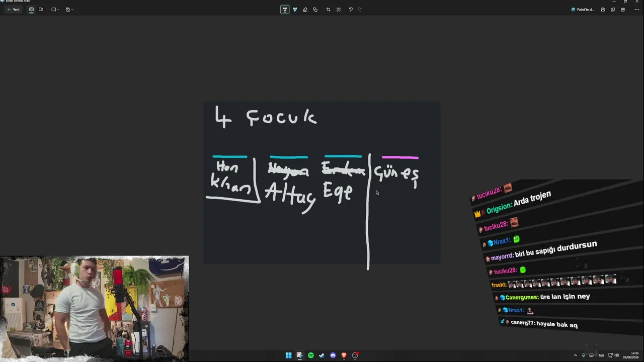Select the highlighter tool
The height and width of the screenshot is (362, 644).
(x=295, y=10)
